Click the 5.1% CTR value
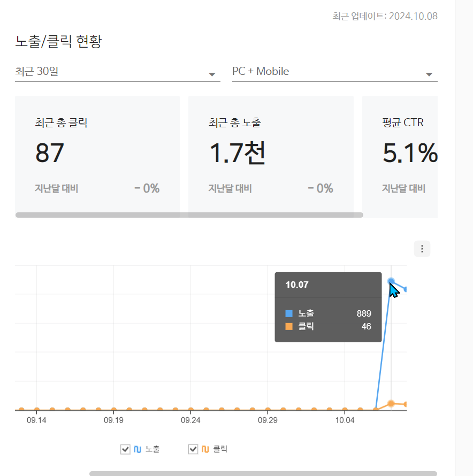 click(410, 153)
